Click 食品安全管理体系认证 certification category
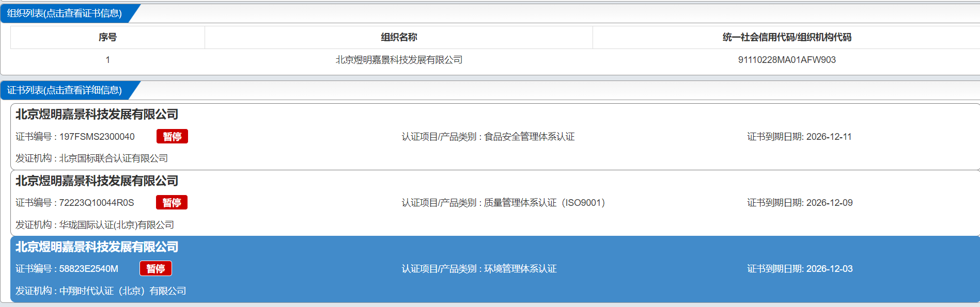This screenshot has height=307, width=980. 530,137
